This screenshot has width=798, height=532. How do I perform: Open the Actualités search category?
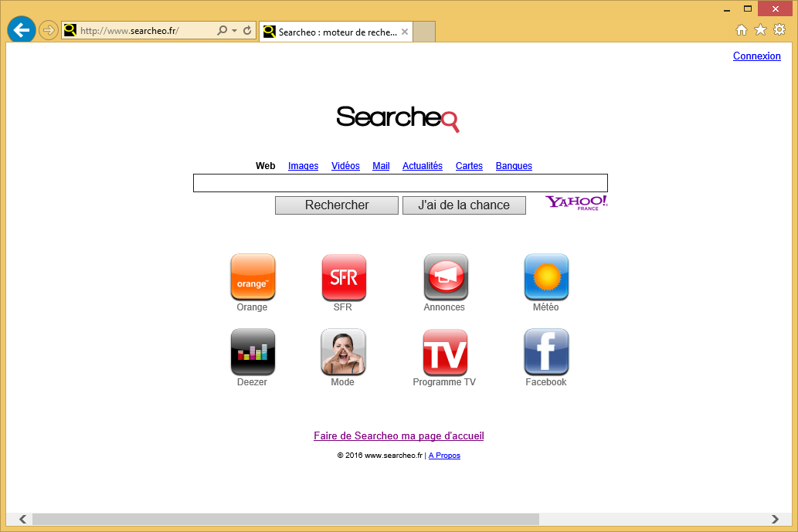[422, 165]
